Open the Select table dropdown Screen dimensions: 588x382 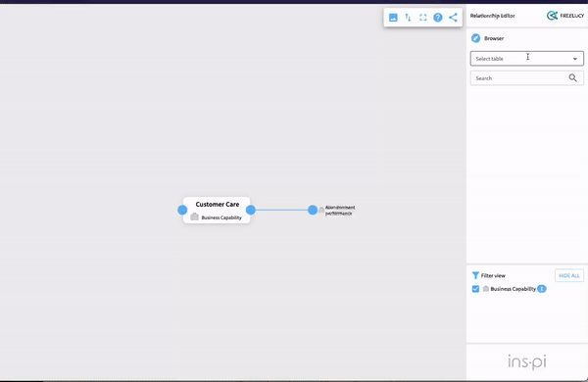pyautogui.click(x=527, y=59)
